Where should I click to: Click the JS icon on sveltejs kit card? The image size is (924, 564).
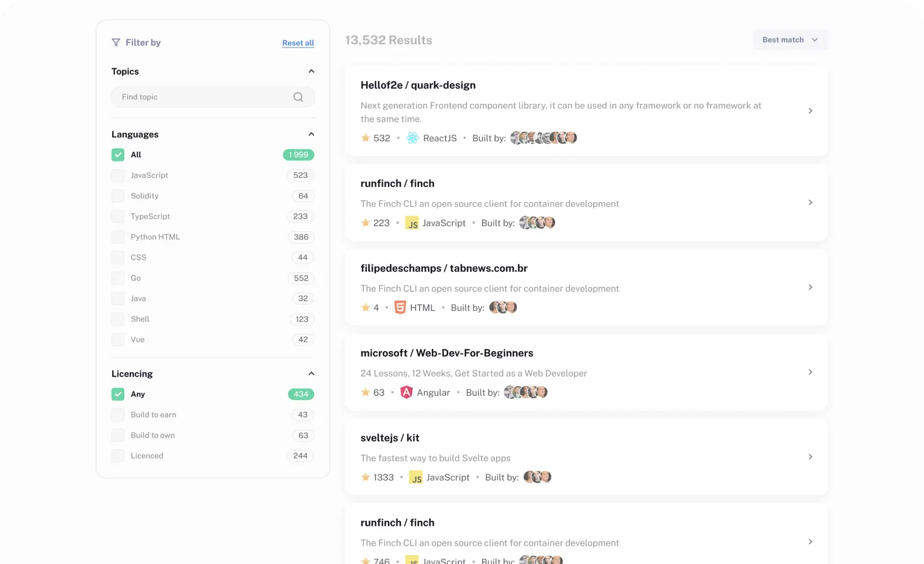(416, 477)
